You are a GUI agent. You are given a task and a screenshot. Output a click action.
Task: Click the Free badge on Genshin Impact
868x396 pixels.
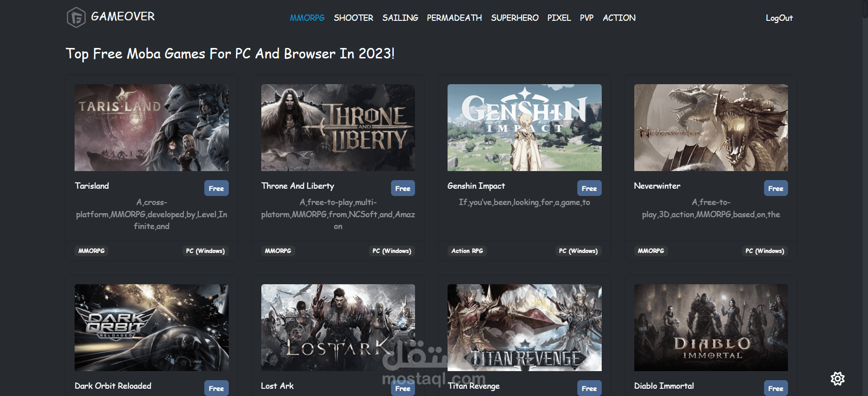pos(589,188)
